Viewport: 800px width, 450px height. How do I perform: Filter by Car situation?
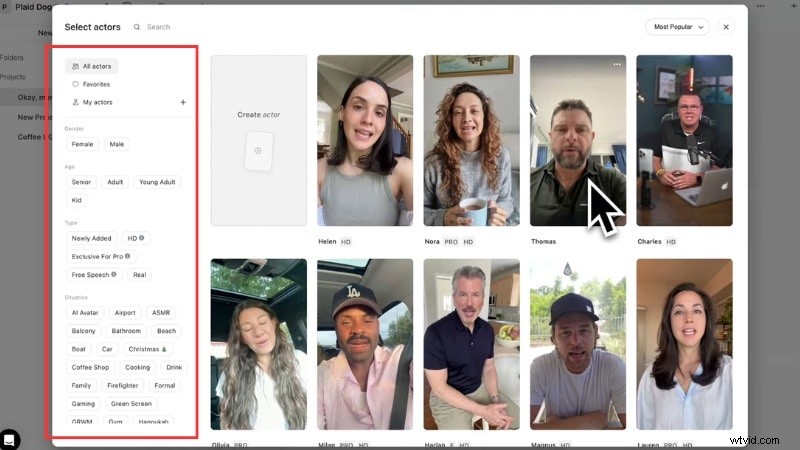point(107,349)
